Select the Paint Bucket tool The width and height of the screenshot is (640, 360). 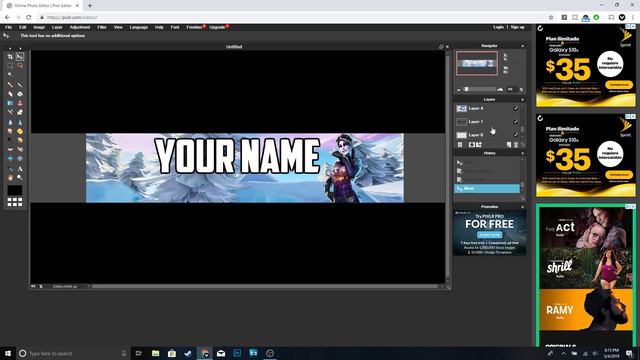click(x=20, y=94)
